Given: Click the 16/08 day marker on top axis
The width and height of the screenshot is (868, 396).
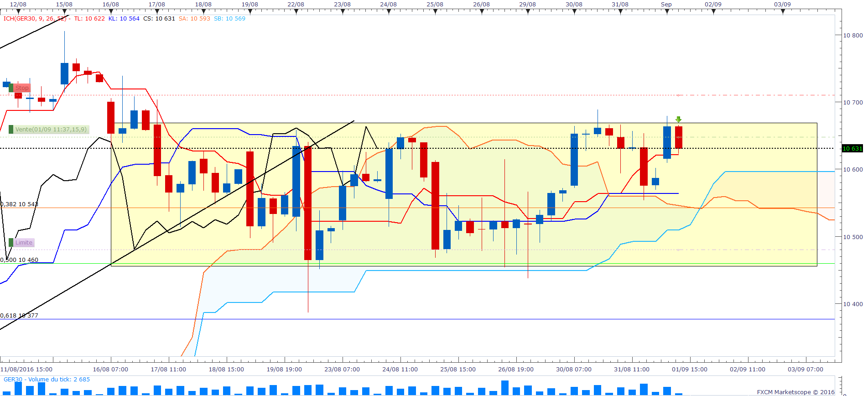Looking at the screenshot, I should pyautogui.click(x=111, y=5).
